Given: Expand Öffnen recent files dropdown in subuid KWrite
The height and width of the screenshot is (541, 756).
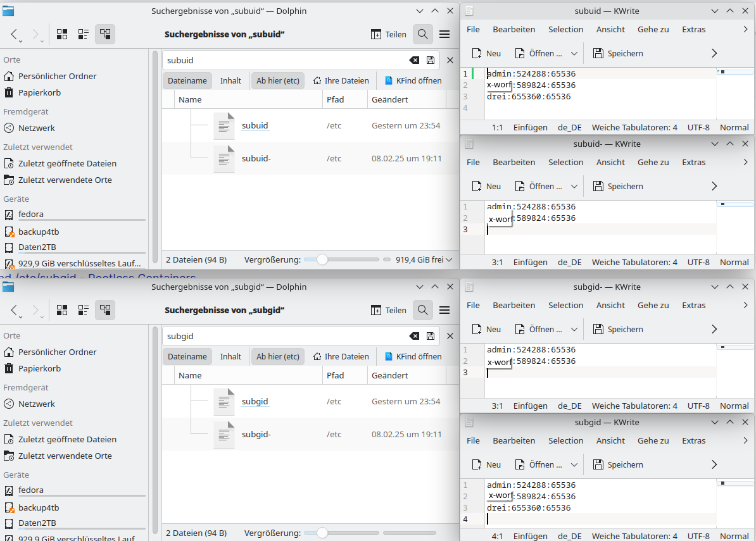Looking at the screenshot, I should click(x=574, y=54).
